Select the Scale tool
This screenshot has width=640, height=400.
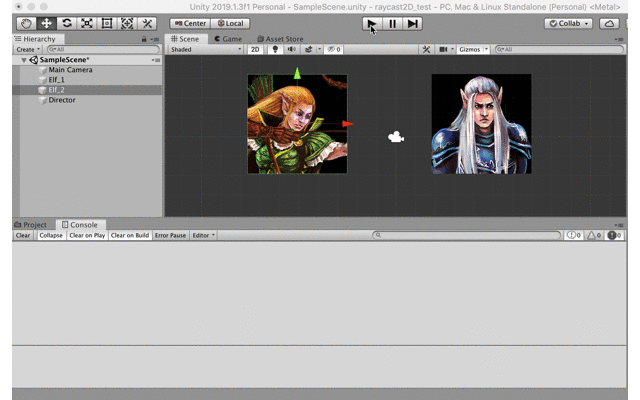(x=87, y=23)
